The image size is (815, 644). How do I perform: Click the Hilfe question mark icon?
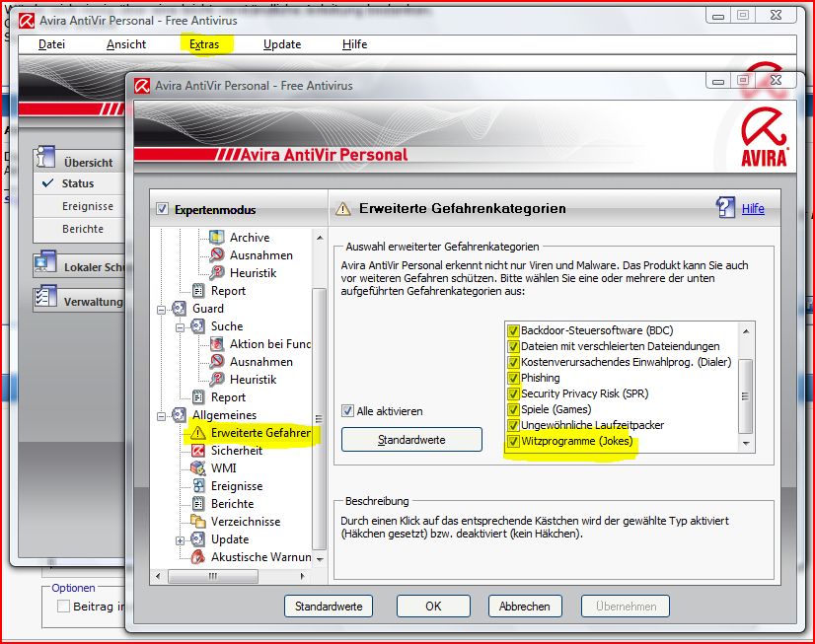coord(725,208)
